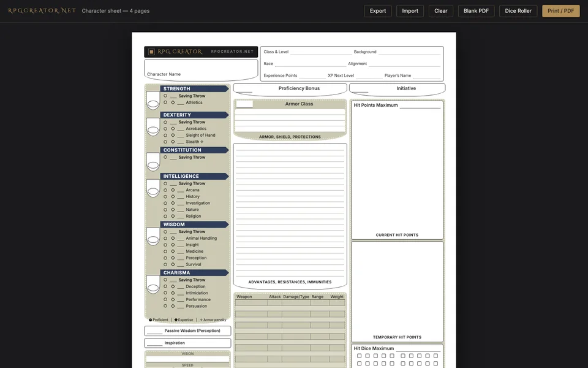Viewport: 588px width, 368px height.
Task: Click the Export button
Action: click(378, 11)
